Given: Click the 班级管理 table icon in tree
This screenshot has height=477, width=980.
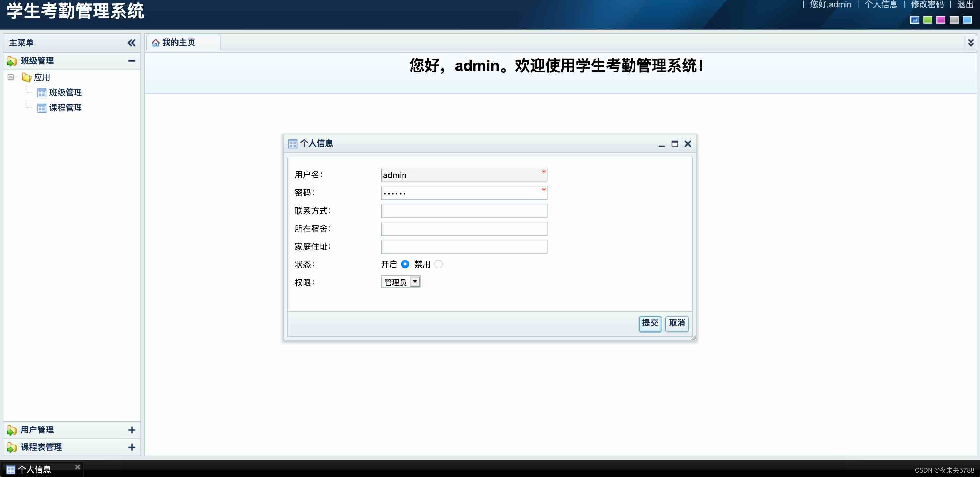Looking at the screenshot, I should click(41, 93).
